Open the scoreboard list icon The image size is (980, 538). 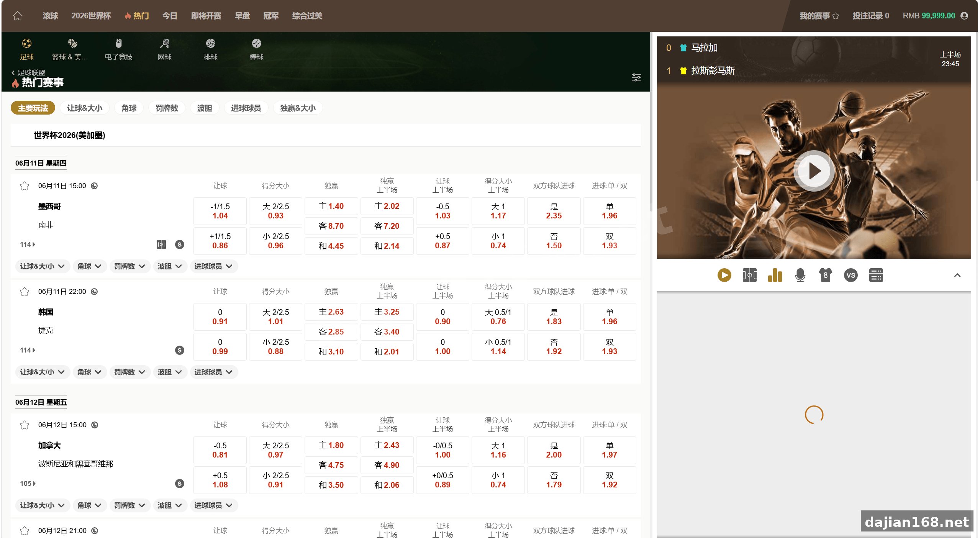(876, 275)
